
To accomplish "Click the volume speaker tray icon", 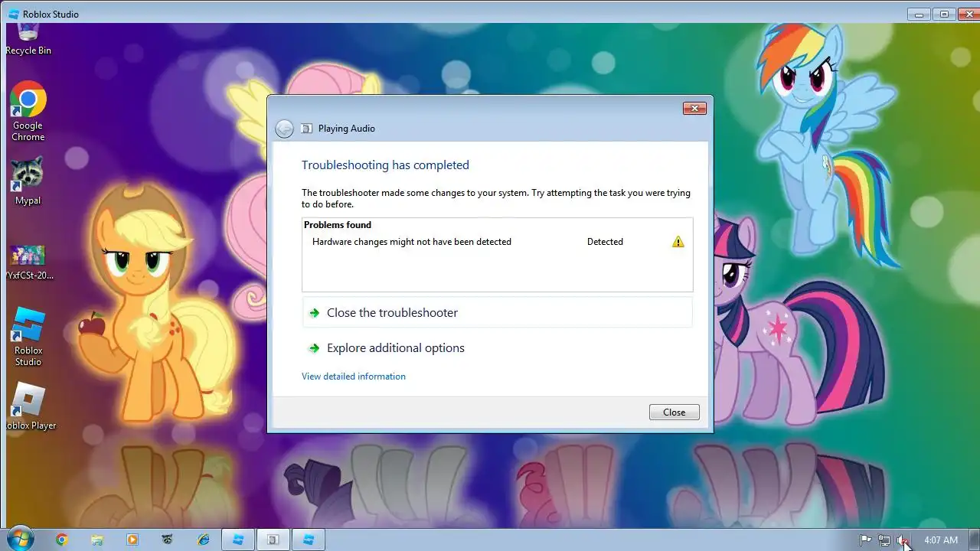I will (903, 540).
